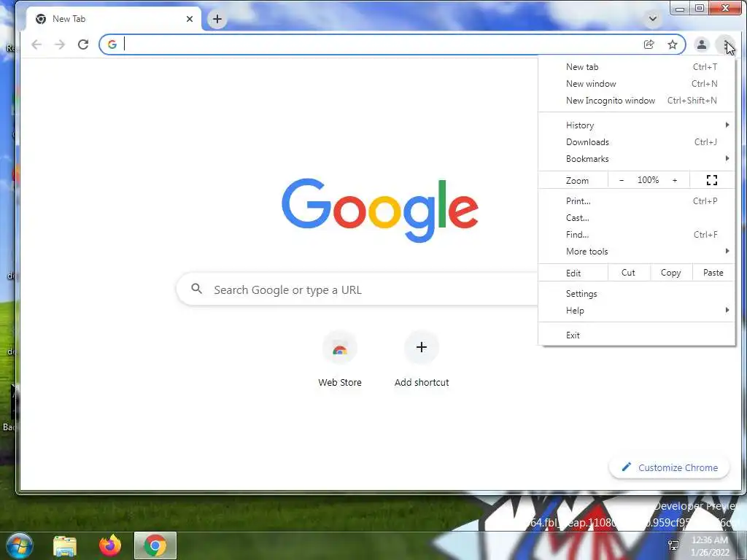Close the New Tab tab

coord(190,19)
